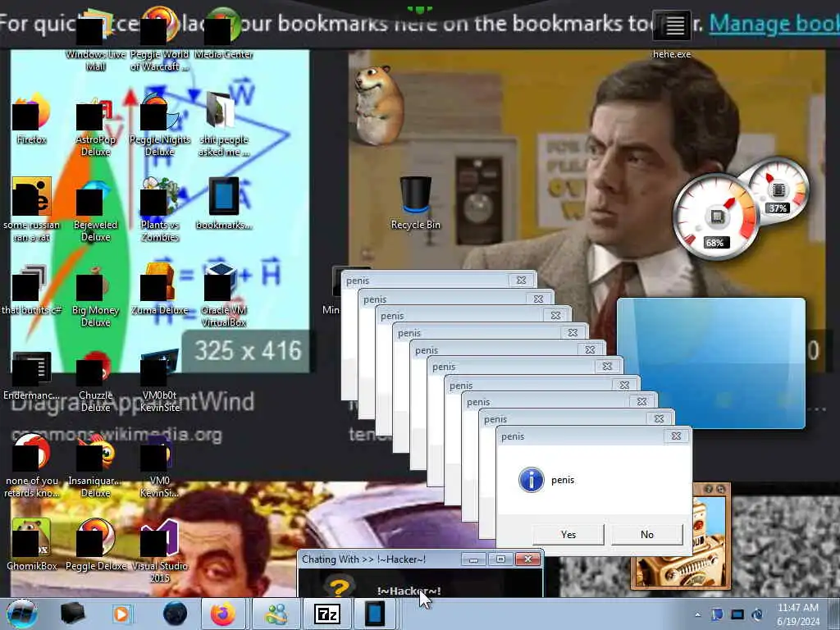840x630 pixels.
Task: Open Zuma Deluxe desktop icon
Action: (160, 290)
